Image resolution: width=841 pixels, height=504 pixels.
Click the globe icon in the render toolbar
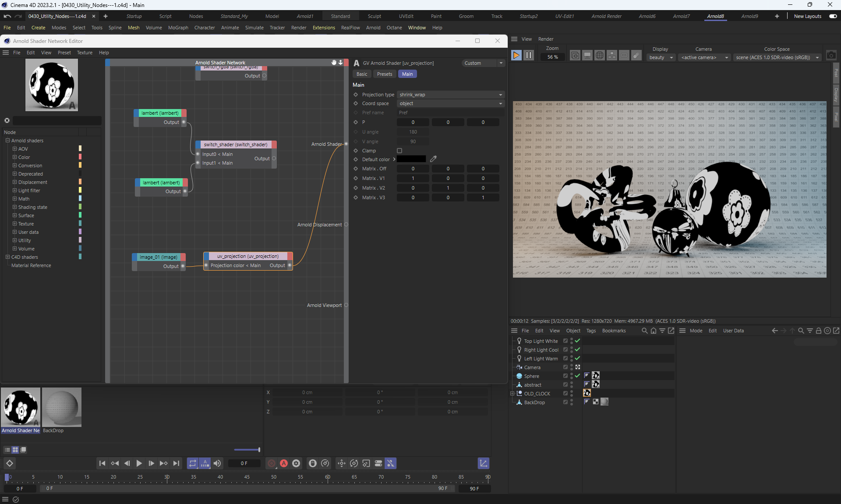coord(600,56)
